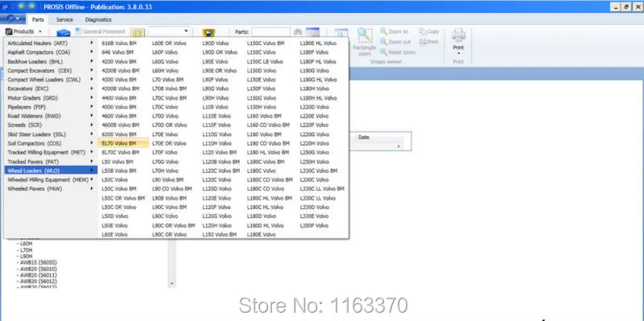This screenshot has width=644, height=321.
Task: Select Wheel Loaders (WLO) menu entry
Action: pos(50,171)
